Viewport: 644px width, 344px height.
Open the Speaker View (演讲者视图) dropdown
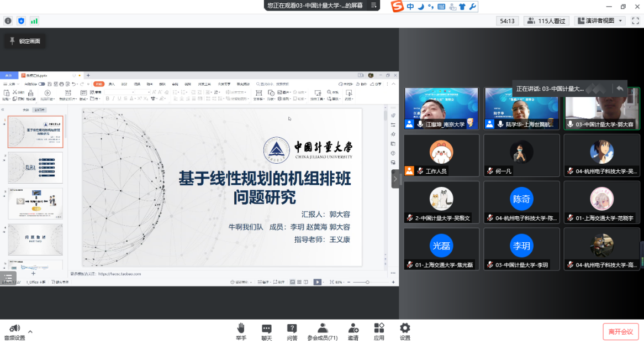(600, 21)
